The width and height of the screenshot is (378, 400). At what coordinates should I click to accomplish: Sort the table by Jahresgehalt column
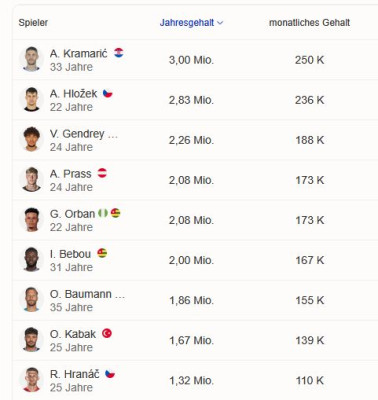[187, 23]
